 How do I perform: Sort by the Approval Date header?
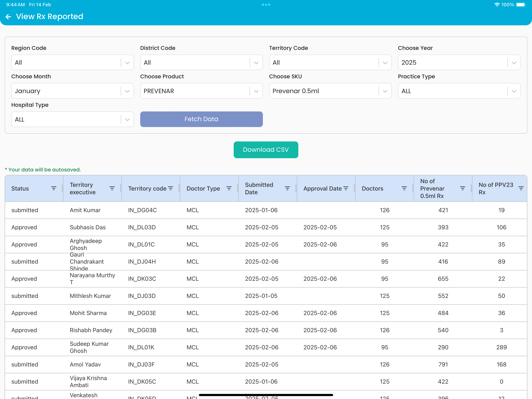(322, 188)
